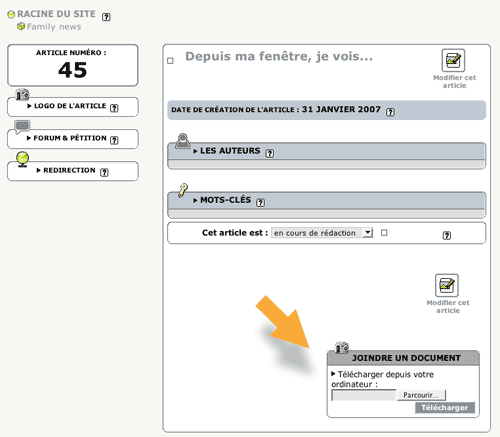500x437 pixels.
Task: Click help icon beside Mots-clés
Action: 260,202
